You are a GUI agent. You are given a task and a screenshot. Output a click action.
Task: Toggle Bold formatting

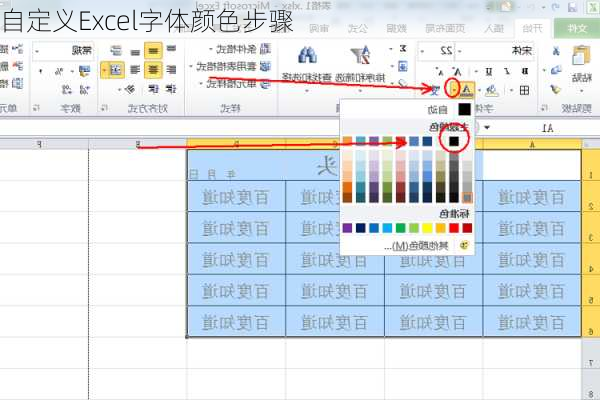pos(525,72)
